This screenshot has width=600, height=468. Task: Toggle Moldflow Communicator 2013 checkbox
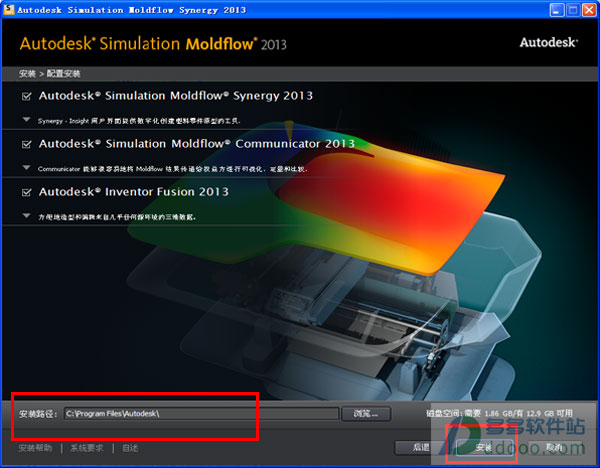[x=27, y=144]
